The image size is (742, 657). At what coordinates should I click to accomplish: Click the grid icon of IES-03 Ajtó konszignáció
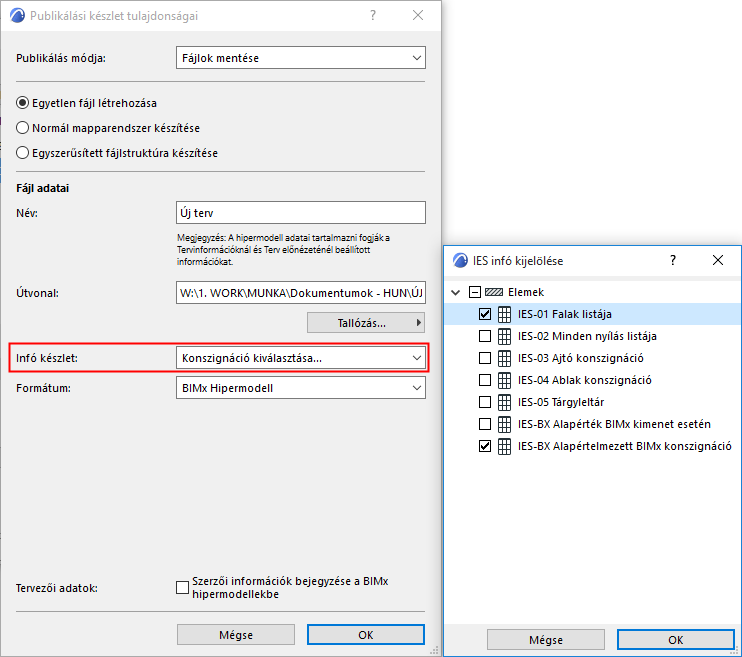(x=504, y=358)
